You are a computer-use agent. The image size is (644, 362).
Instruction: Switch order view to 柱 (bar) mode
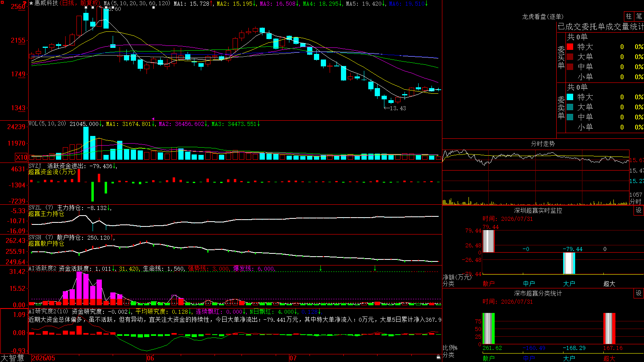(629, 16)
